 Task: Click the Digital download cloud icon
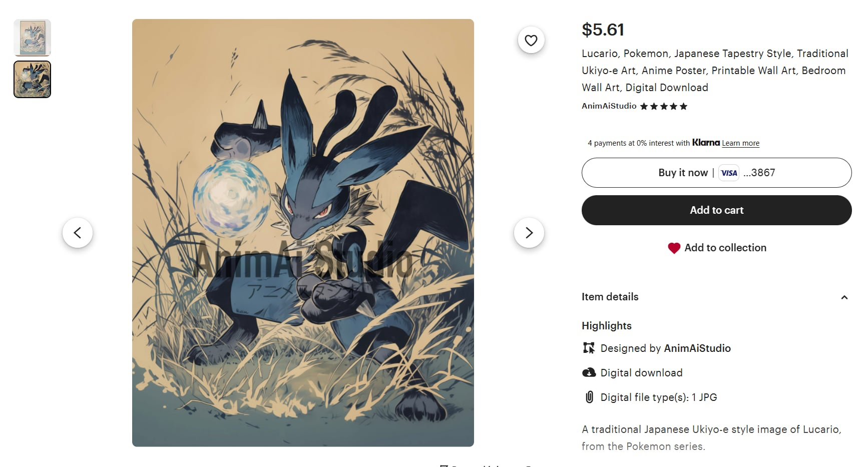[589, 372]
